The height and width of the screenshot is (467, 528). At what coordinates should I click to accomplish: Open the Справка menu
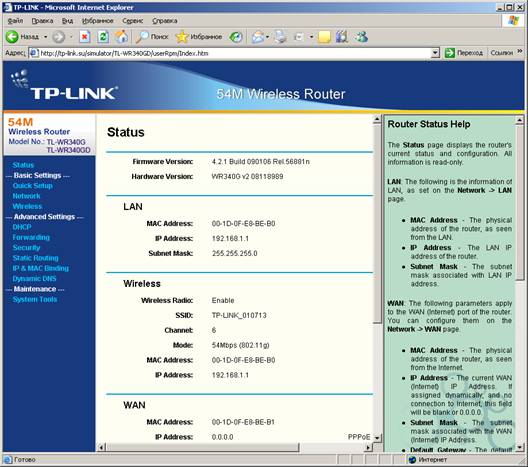[165, 21]
